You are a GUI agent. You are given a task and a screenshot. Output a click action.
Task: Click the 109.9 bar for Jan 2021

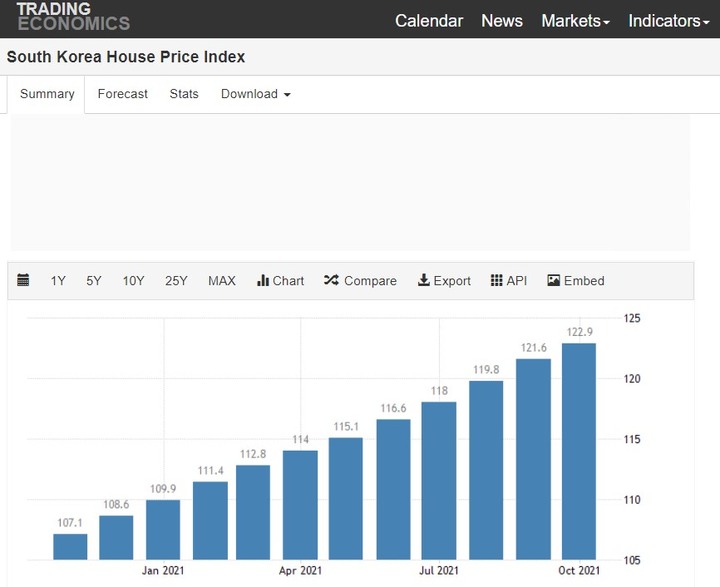point(163,530)
